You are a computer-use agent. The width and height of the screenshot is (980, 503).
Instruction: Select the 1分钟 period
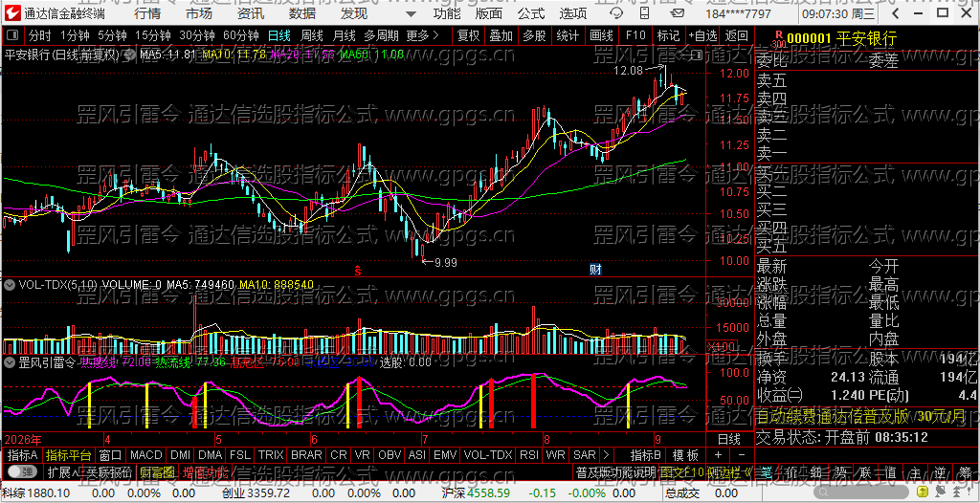coord(75,35)
